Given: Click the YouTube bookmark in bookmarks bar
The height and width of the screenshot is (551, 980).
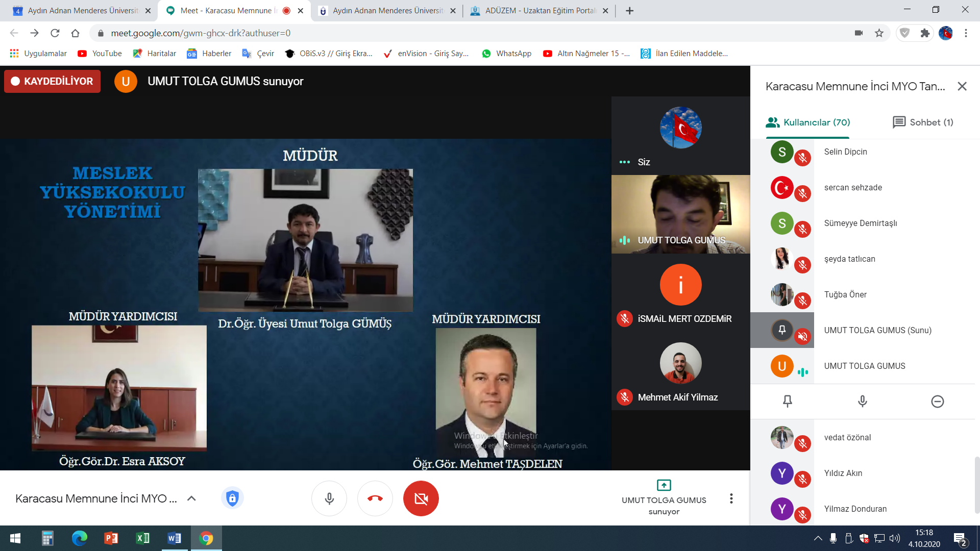Looking at the screenshot, I should click(x=100, y=54).
